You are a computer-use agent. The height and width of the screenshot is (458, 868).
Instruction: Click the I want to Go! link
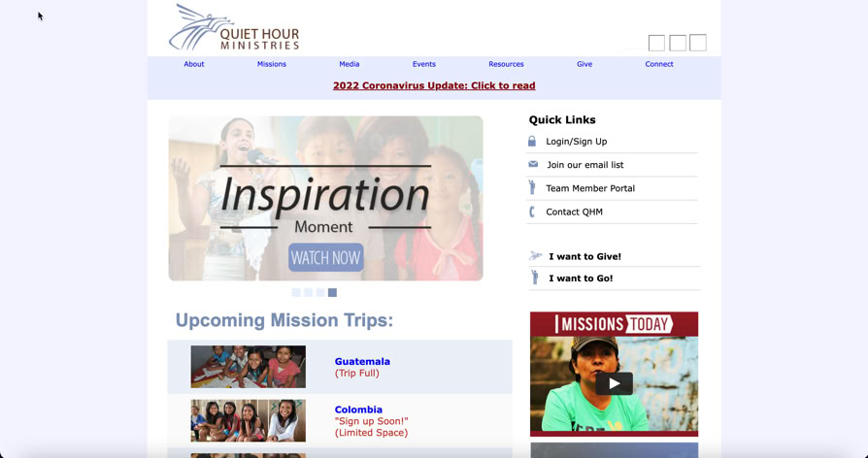pyautogui.click(x=581, y=278)
